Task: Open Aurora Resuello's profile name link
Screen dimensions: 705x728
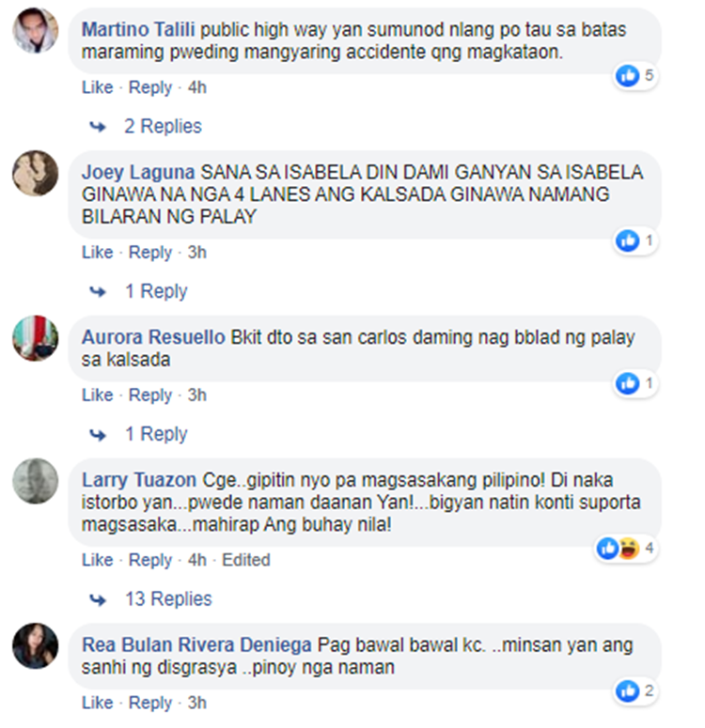Action: click(153, 337)
